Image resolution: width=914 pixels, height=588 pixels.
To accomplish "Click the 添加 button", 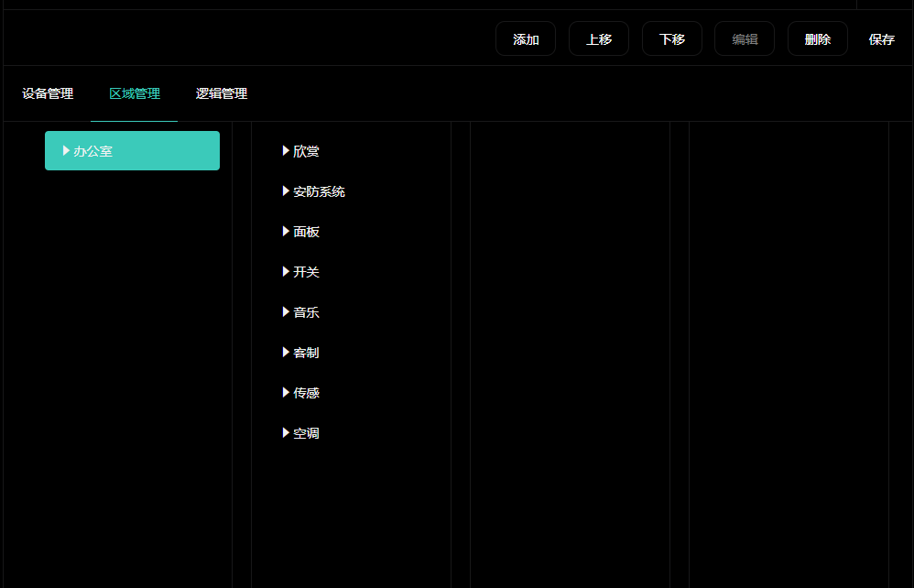I will [x=526, y=39].
